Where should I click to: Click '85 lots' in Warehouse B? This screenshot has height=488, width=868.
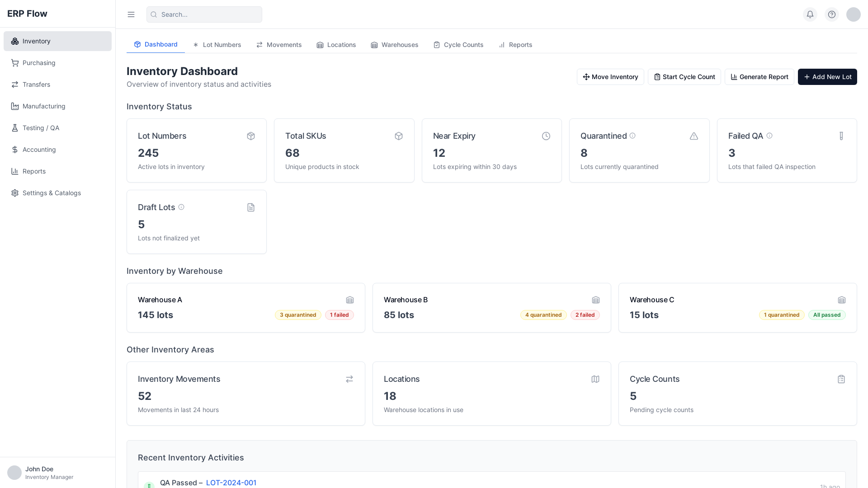399,315
